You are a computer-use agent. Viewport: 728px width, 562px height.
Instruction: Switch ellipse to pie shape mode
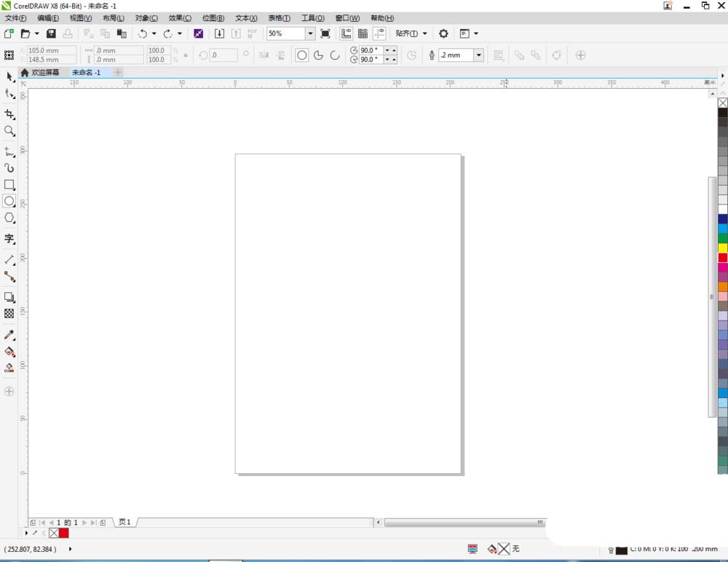318,55
